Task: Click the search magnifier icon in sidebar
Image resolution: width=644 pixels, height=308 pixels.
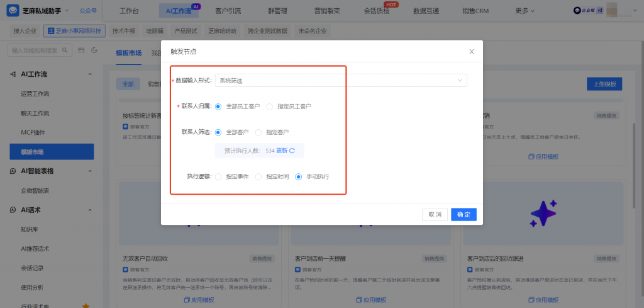Action: tap(65, 50)
